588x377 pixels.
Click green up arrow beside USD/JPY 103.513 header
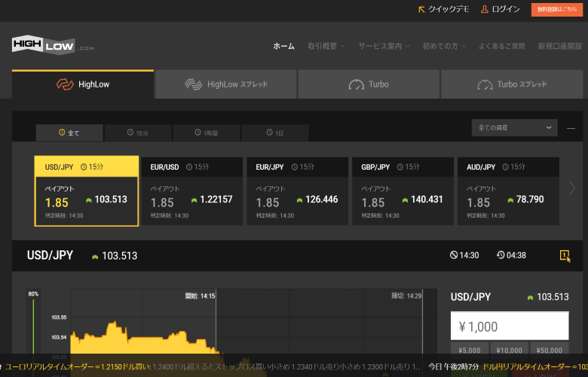click(95, 256)
